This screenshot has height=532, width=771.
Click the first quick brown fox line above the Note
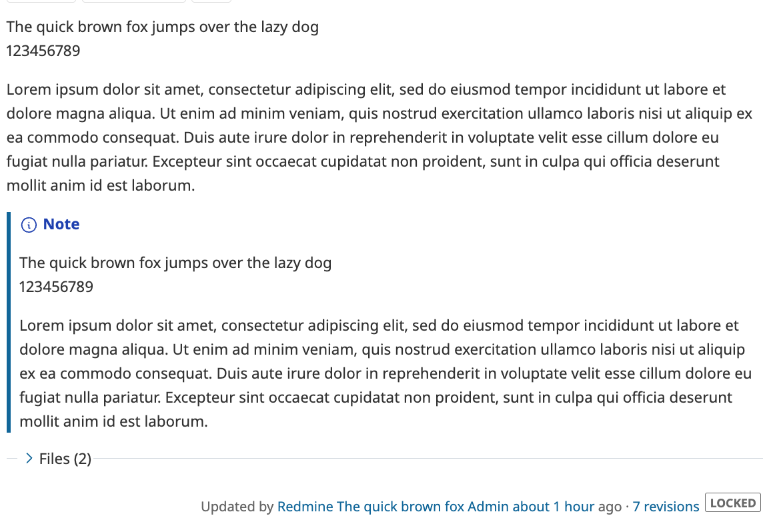[x=163, y=27]
